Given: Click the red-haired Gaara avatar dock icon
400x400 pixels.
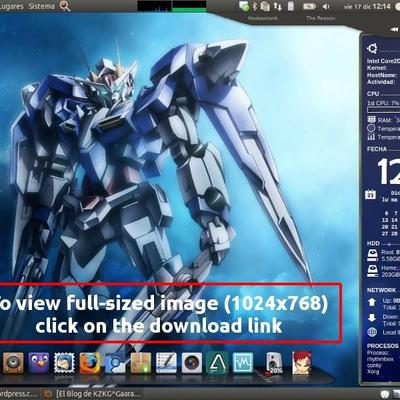Looking at the screenshot, I should (301, 363).
